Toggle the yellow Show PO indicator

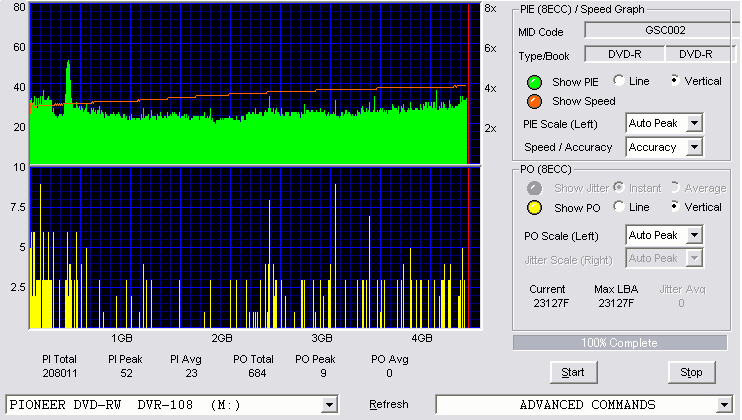pyautogui.click(x=534, y=208)
